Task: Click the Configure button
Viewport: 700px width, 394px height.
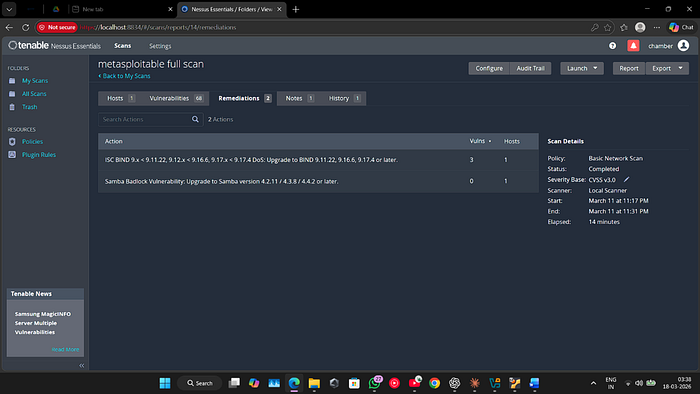Action: 489,68
